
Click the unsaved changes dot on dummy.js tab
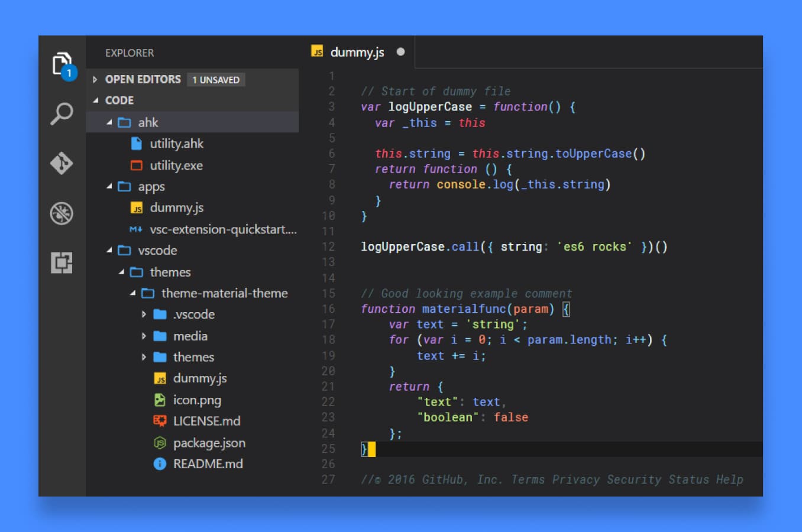[x=400, y=52]
